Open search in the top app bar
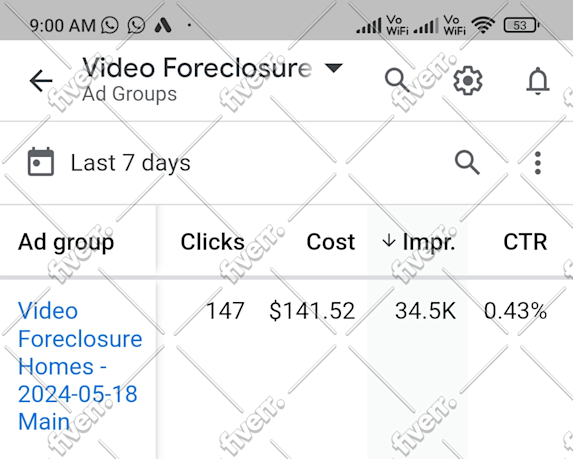The width and height of the screenshot is (573, 459). (396, 79)
